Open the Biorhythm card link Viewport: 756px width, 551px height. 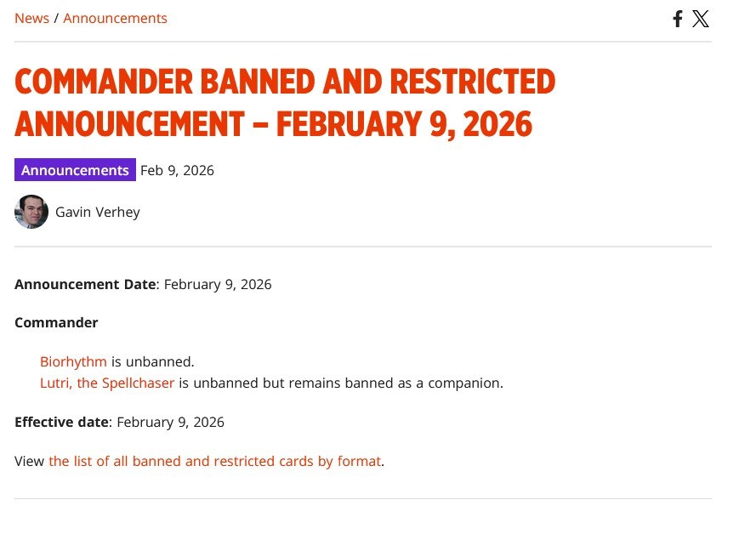73,361
